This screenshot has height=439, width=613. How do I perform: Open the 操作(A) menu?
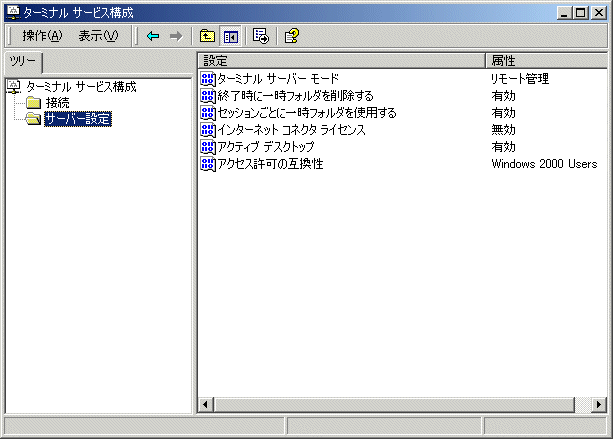[x=42, y=36]
